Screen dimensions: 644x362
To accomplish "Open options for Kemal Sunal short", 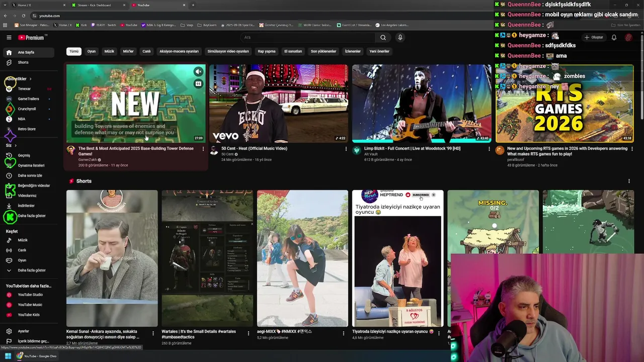I will click(153, 333).
